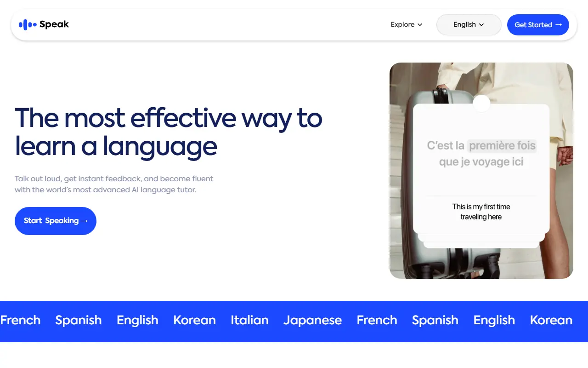The image size is (588, 368).
Task: Select Japanese in the blue language banner
Action: (312, 321)
